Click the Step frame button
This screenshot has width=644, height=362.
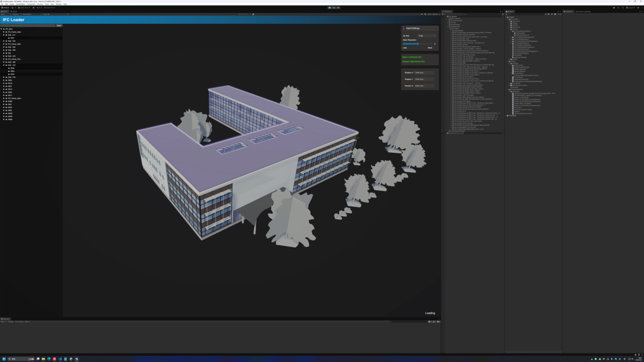click(338, 8)
